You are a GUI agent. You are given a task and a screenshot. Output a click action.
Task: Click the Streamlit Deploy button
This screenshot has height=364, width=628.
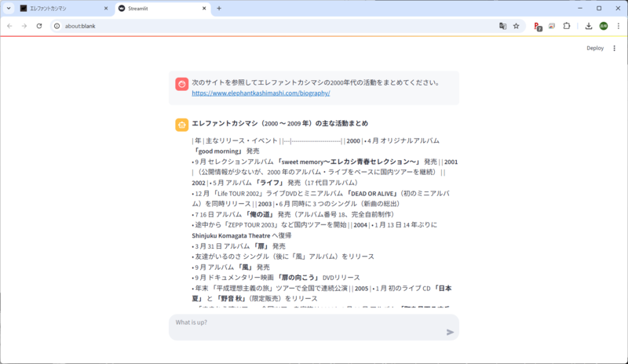(x=595, y=48)
